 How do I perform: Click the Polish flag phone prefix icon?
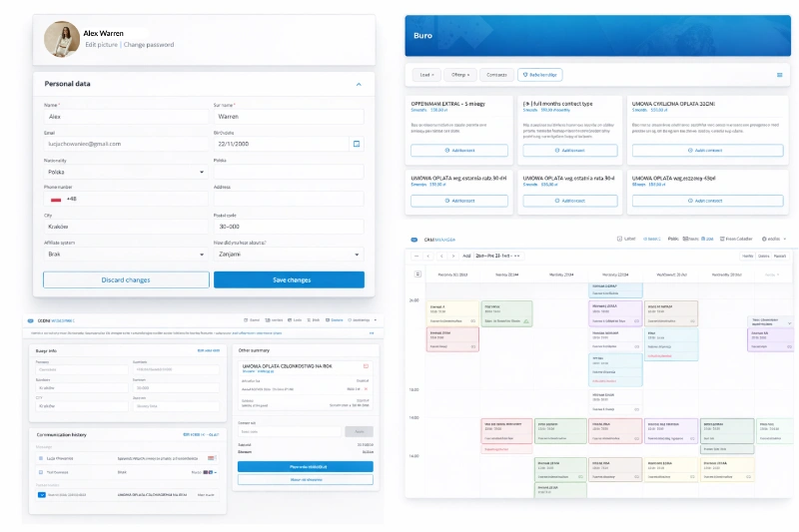click(56, 199)
